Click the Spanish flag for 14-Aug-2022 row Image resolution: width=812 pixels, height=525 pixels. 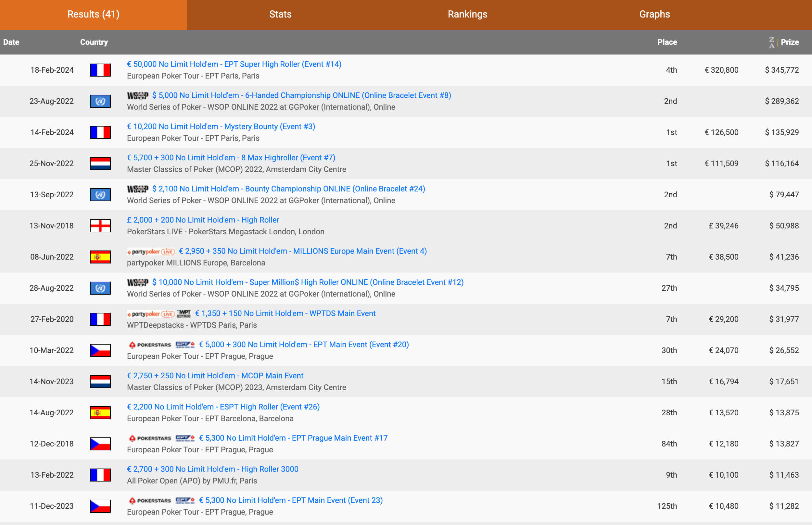[100, 412]
